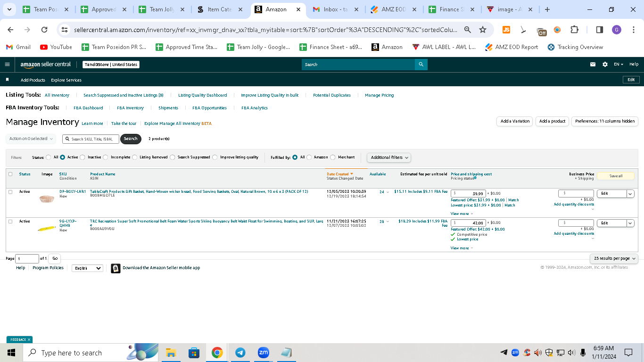This screenshot has height=362, width=644.
Task: Open the Seller Central settings gear
Action: click(605, 65)
